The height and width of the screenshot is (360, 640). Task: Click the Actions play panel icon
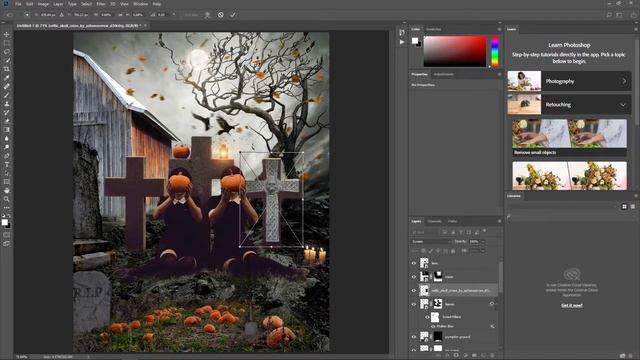[x=402, y=42]
